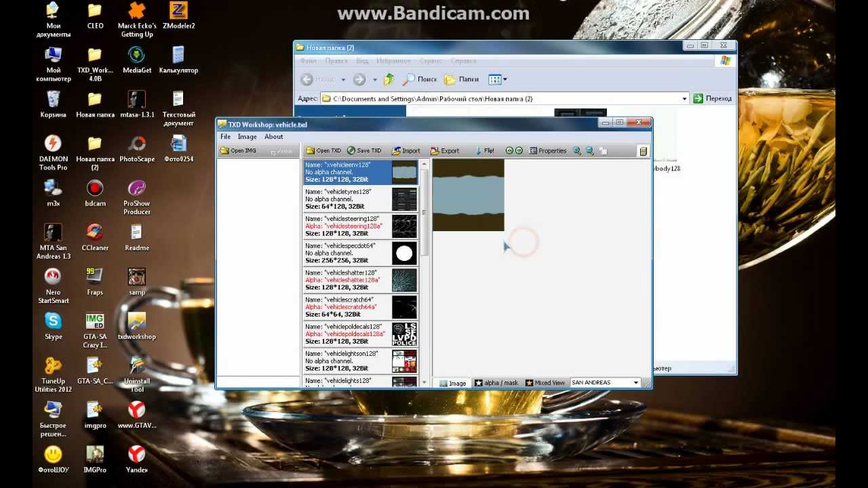Select the vehiclescratch64 texture entry

click(x=361, y=307)
